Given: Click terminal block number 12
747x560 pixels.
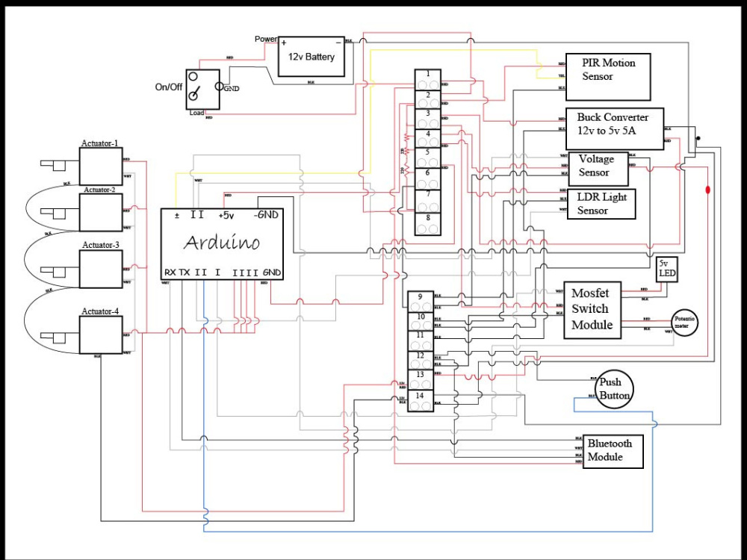Looking at the screenshot, I should (x=421, y=361).
